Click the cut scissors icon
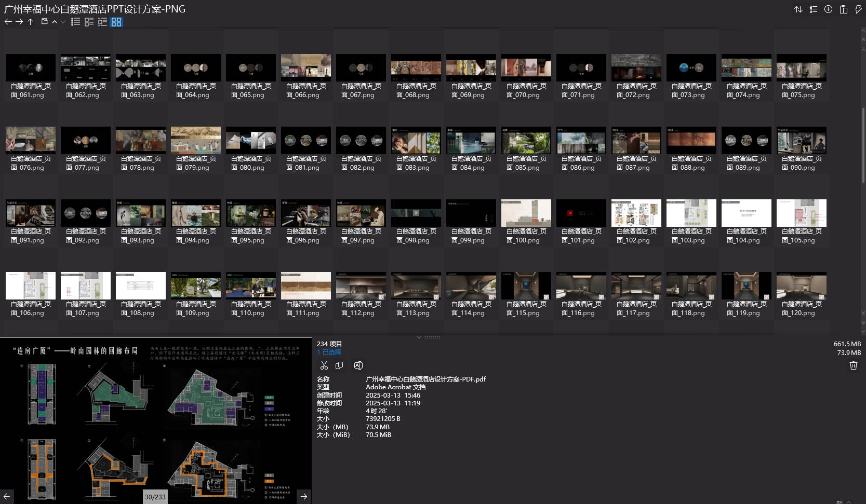 pyautogui.click(x=324, y=365)
